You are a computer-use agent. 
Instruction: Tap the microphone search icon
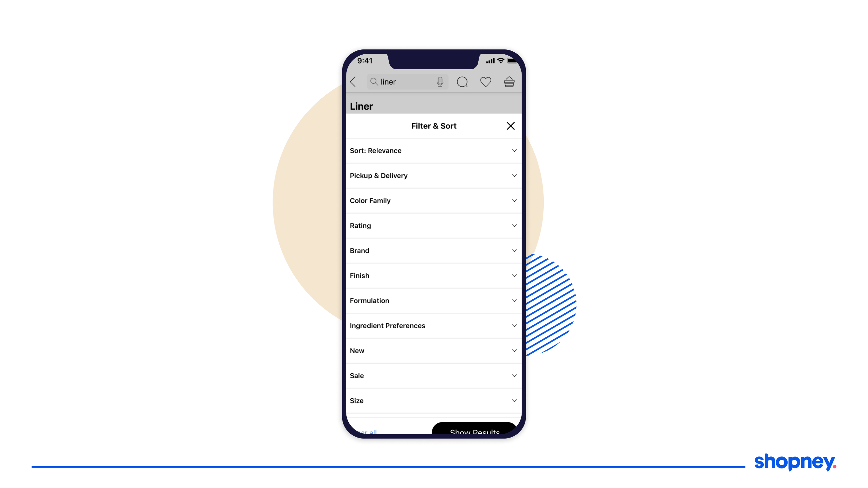(x=440, y=82)
